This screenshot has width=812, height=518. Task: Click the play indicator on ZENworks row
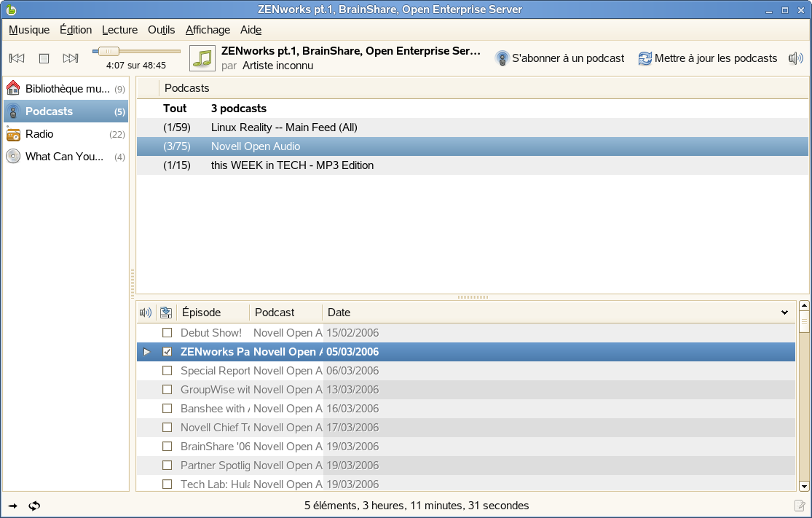tap(146, 352)
